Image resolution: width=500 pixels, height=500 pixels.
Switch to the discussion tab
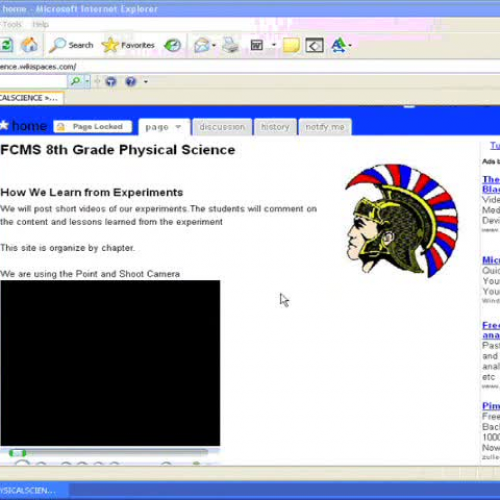tap(222, 127)
